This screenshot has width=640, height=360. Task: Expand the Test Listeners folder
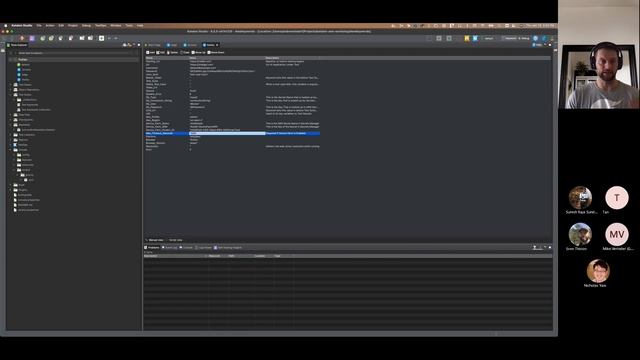[x=11, y=135]
